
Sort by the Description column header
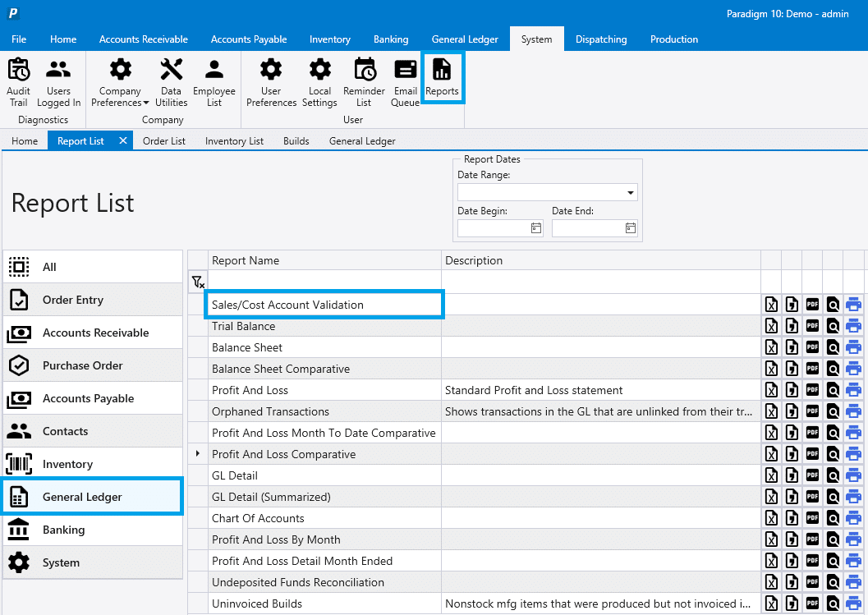coord(601,261)
